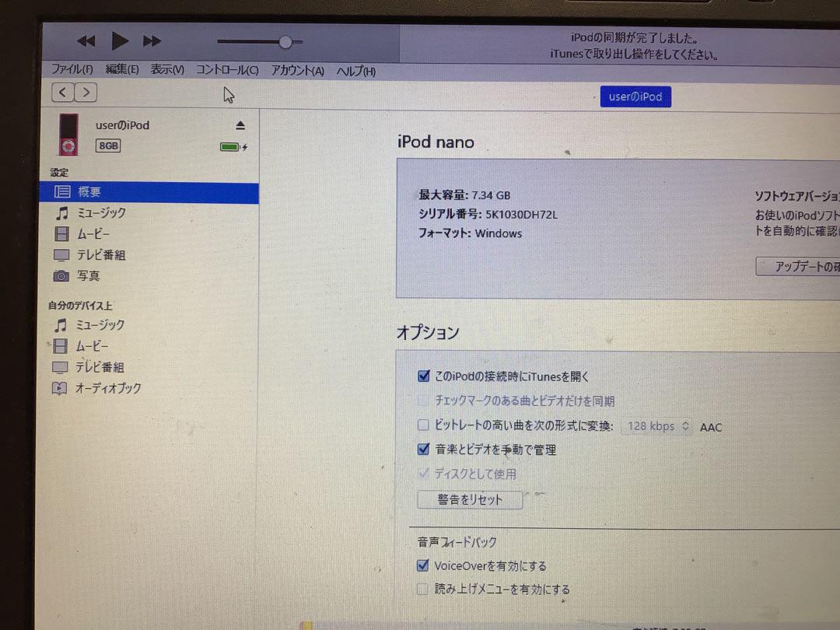Click the battery charging indicator icon

coord(233,147)
